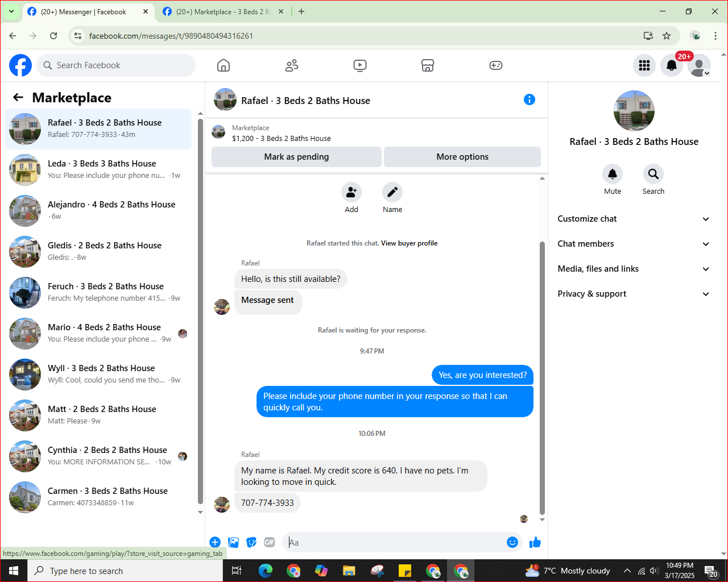Send a thumbs-up like
This screenshot has width=728, height=582.
535,542
